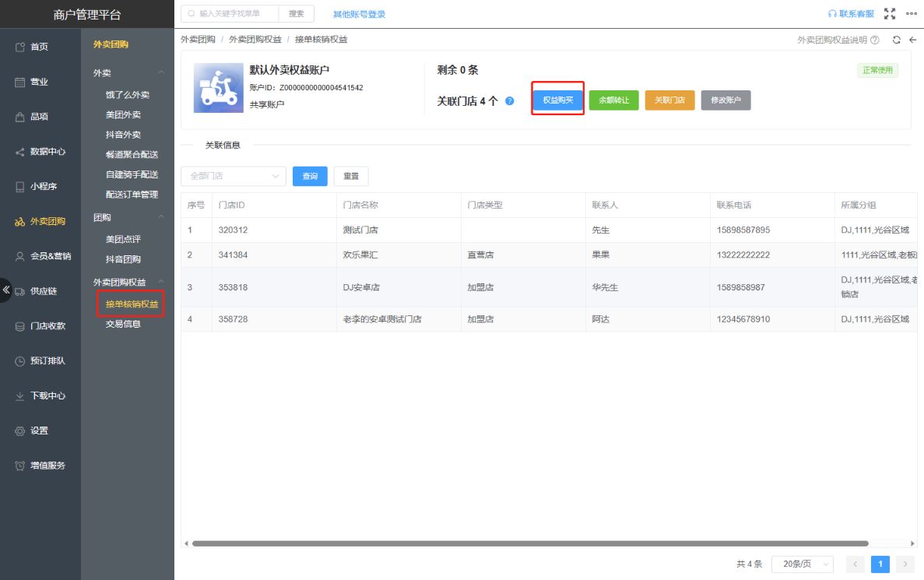Click the next page arrow
924x580 pixels.
tap(905, 564)
